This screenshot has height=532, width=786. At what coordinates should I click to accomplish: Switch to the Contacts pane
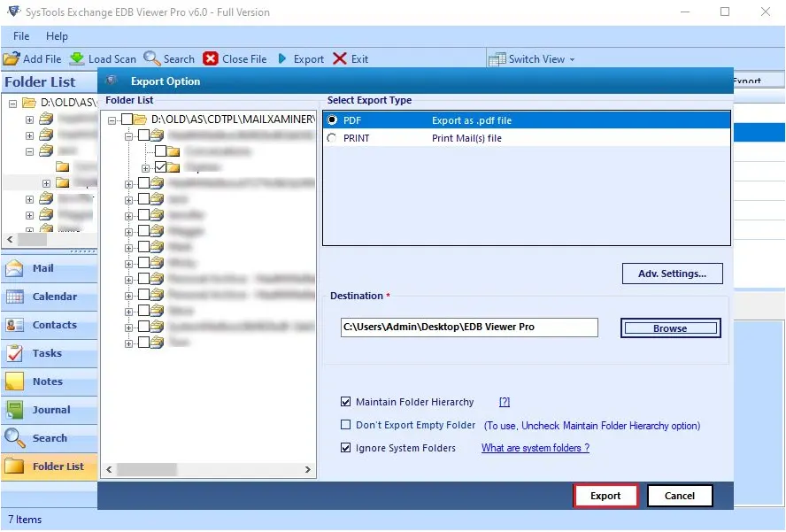pyautogui.click(x=50, y=326)
